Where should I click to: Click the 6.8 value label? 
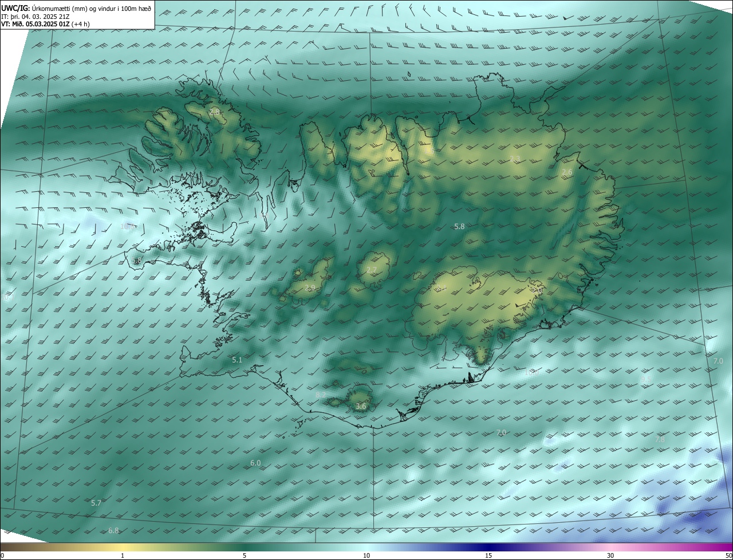(x=113, y=531)
